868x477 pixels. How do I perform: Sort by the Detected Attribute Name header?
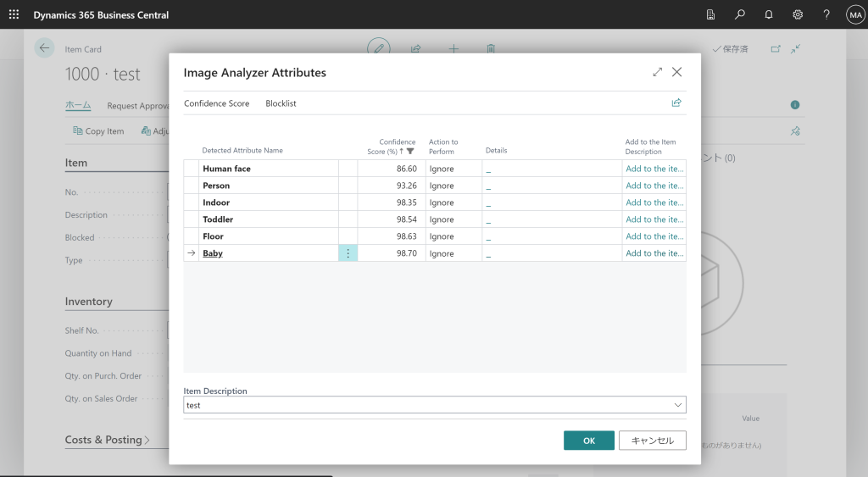point(242,151)
